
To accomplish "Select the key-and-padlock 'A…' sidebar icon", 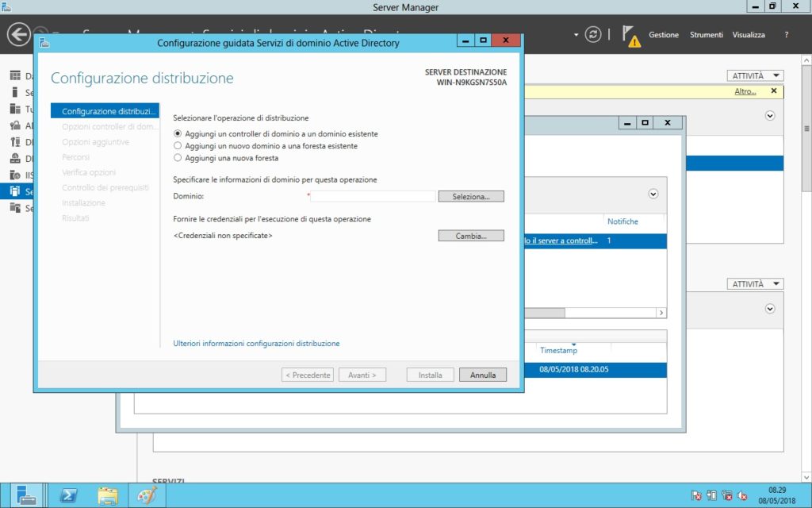I will (16, 125).
